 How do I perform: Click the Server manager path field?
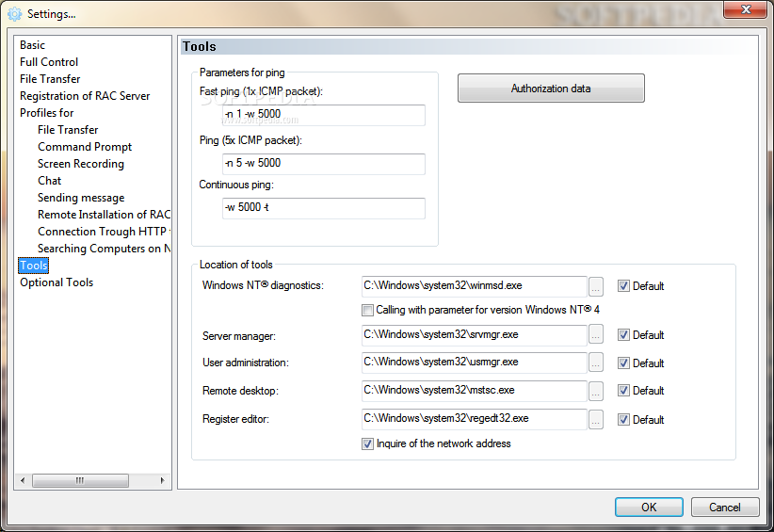(474, 334)
